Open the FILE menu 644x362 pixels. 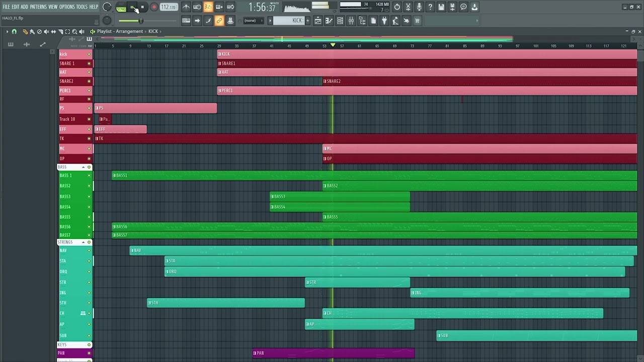[6, 7]
